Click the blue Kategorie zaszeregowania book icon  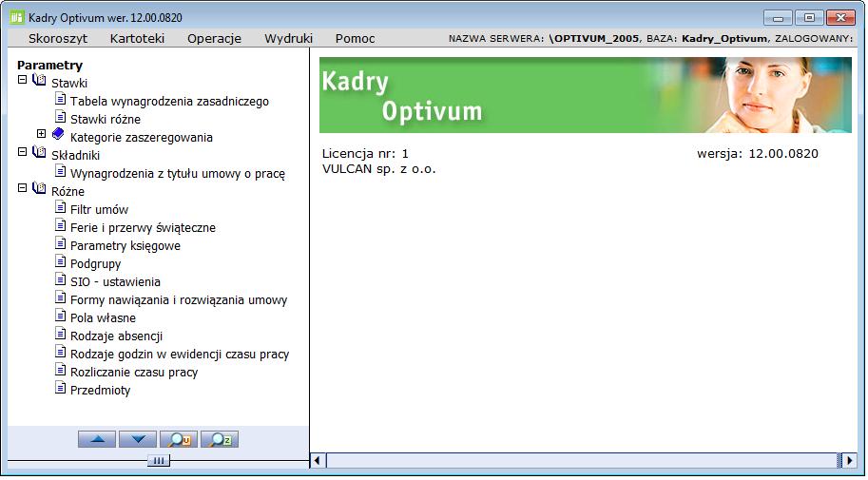point(58,134)
